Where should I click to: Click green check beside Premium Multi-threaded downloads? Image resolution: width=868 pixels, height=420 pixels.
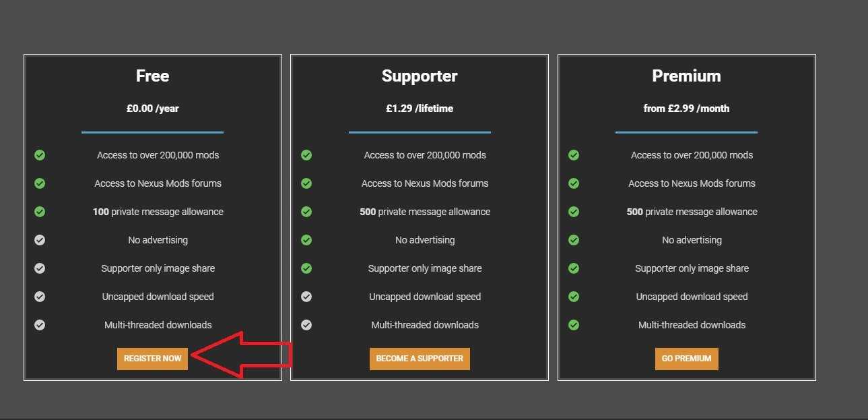click(574, 325)
